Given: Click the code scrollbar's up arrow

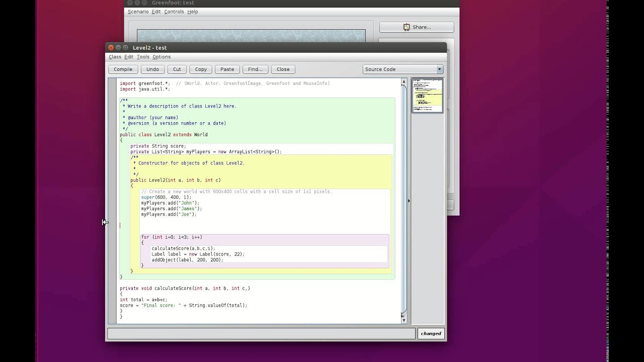Looking at the screenshot, I should (x=404, y=81).
